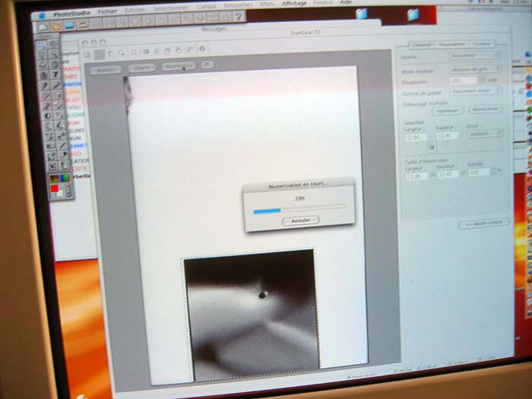This screenshot has width=532, height=399.
Task: Switch to the Couleur tab in ScanGear
Action: 482,44
